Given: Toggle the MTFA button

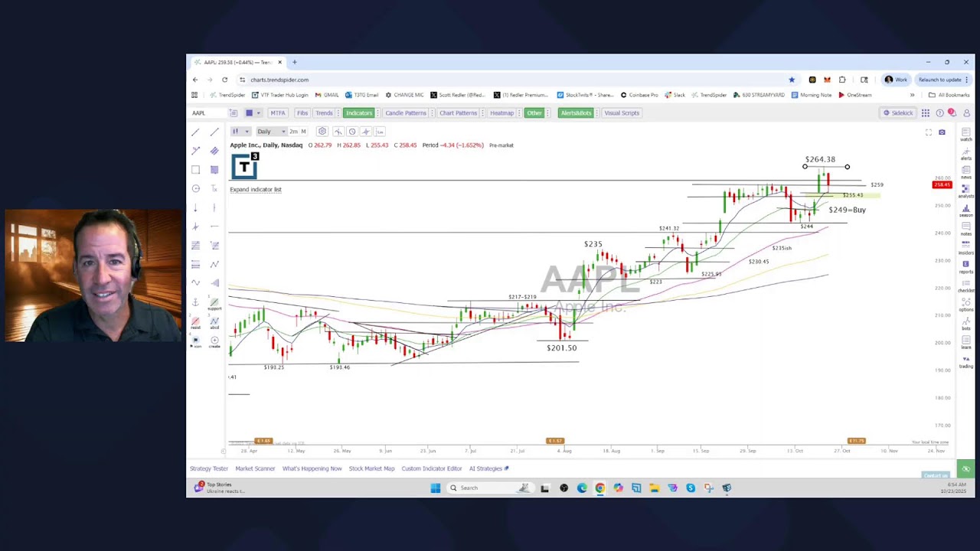Looking at the screenshot, I should (278, 112).
